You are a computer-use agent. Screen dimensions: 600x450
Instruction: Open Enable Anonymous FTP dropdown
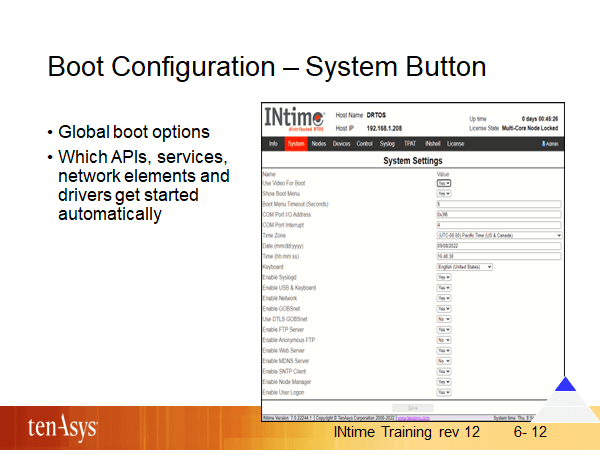point(444,340)
